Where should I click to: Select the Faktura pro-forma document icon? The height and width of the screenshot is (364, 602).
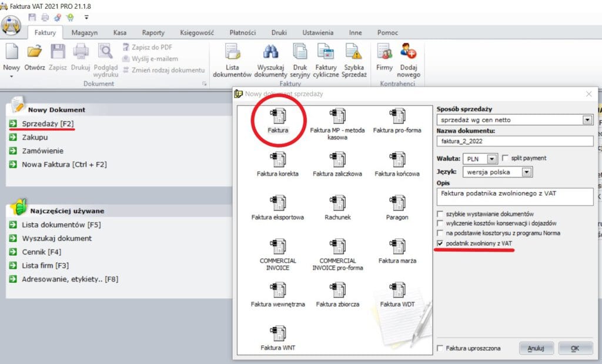click(397, 116)
